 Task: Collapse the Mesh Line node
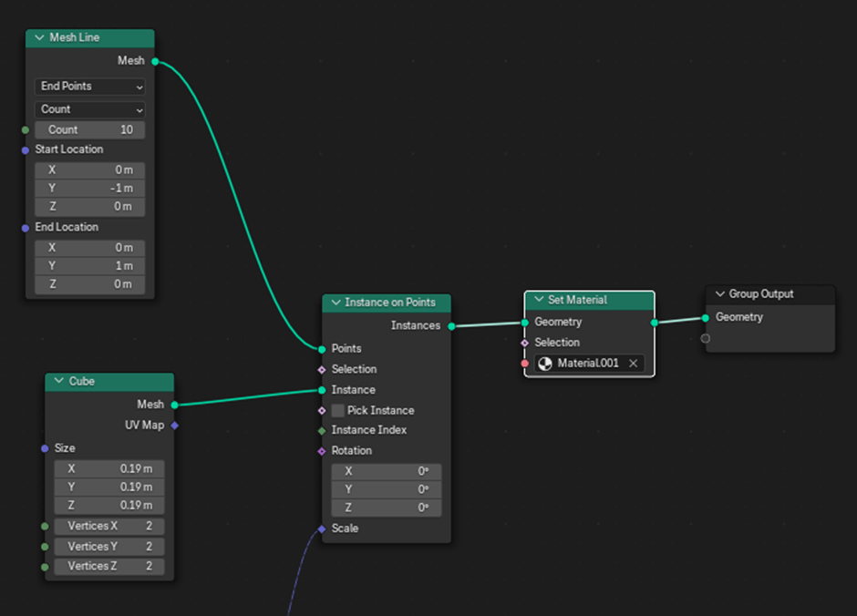[39, 37]
